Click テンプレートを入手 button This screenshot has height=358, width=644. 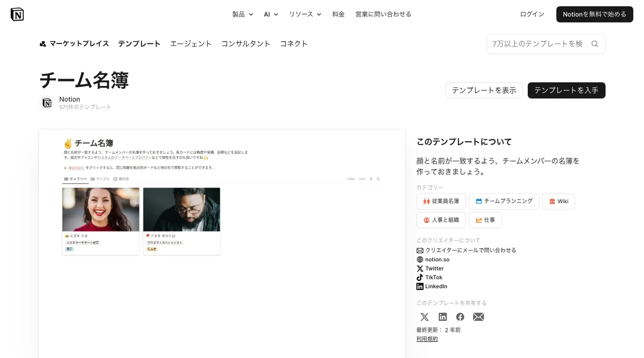pyautogui.click(x=567, y=90)
